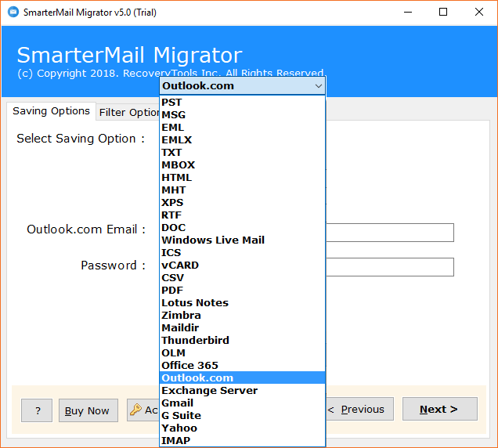Viewport: 498px width, 448px height.
Task: Collapse the Outlook.com combo box arrow
Action: click(318, 86)
